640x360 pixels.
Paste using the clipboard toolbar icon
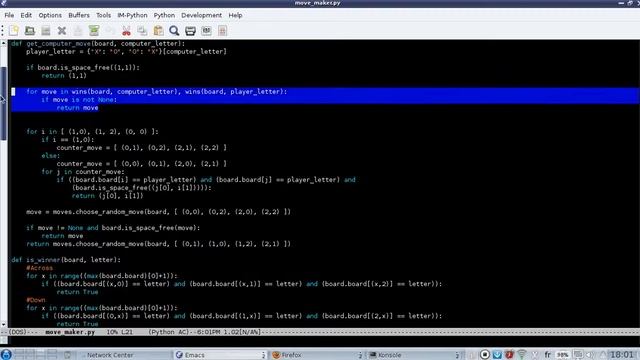158,31
